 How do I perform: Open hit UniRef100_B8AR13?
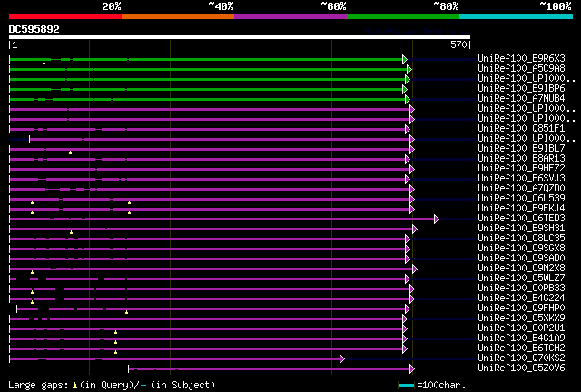tap(521, 158)
